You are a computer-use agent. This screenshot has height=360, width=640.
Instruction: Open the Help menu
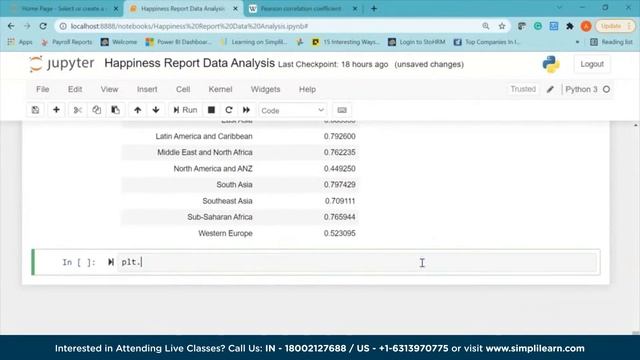pyautogui.click(x=307, y=89)
